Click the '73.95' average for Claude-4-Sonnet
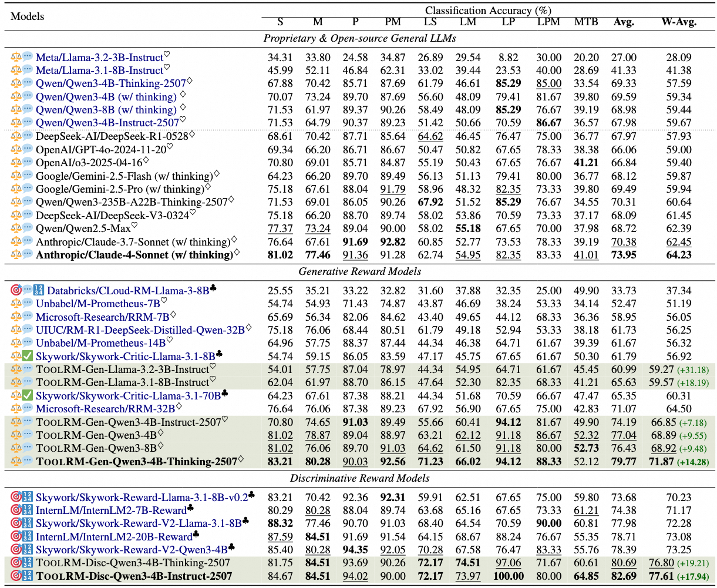717x588 pixels. (623, 255)
